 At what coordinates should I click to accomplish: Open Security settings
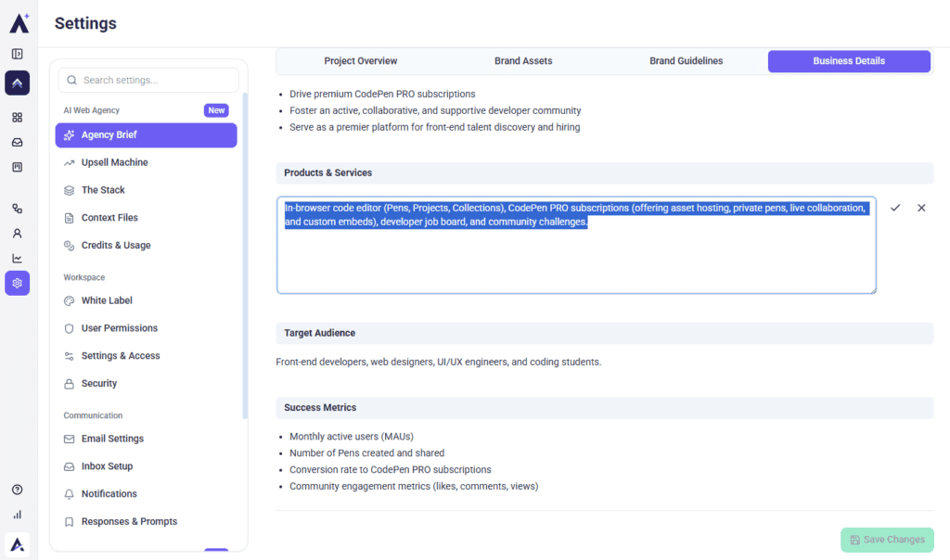(146, 383)
